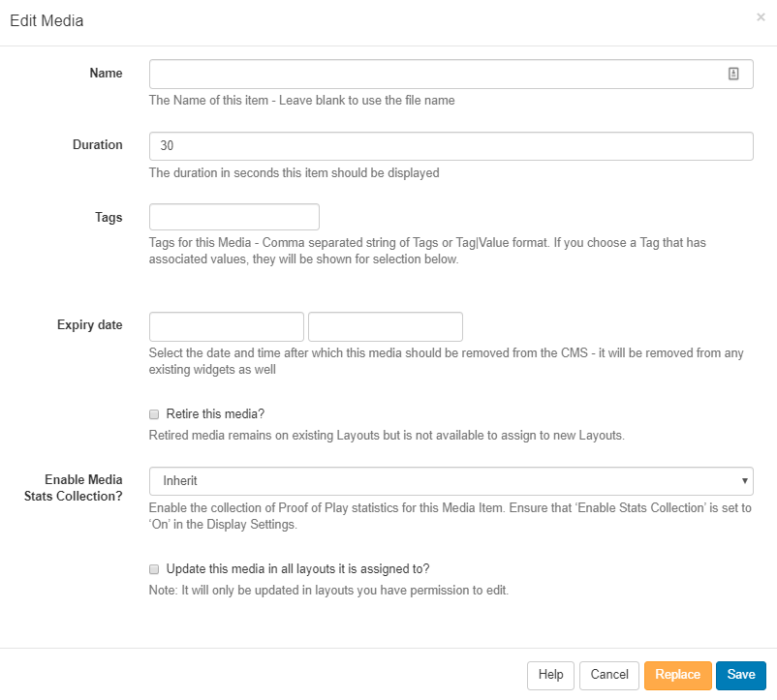Click the Duration field showing 30
The image size is (777, 700).
coord(451,146)
